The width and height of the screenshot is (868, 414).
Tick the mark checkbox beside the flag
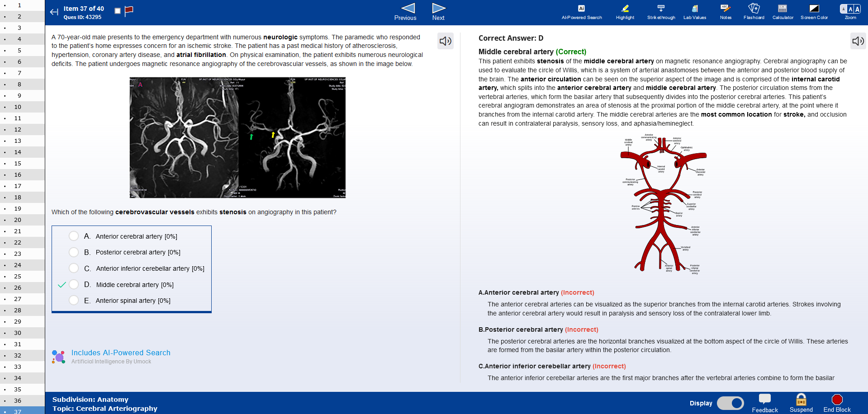[118, 11]
